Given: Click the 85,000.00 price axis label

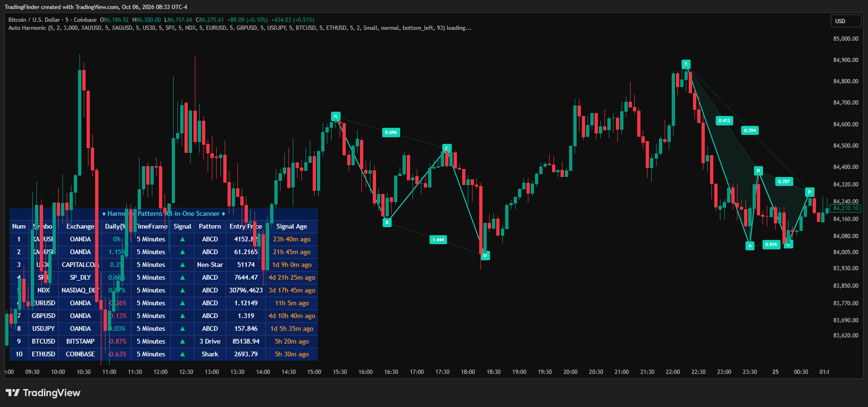Looking at the screenshot, I should tap(846, 39).
